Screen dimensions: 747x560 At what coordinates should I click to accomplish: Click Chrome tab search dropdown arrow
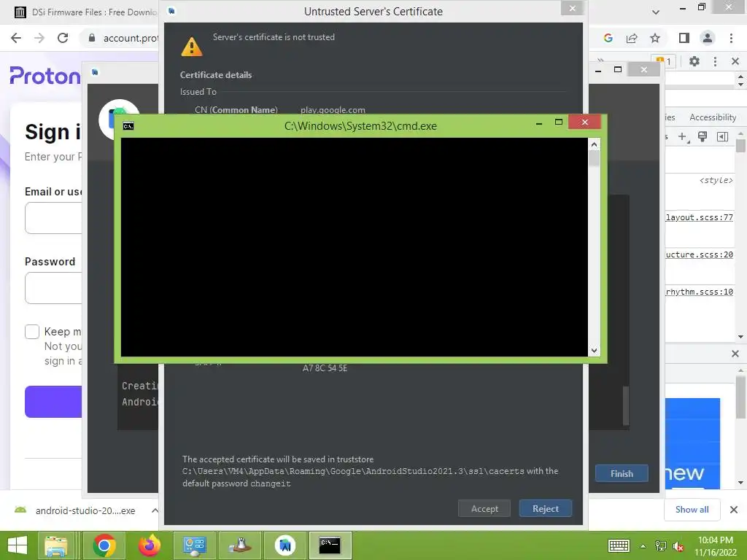(x=656, y=12)
